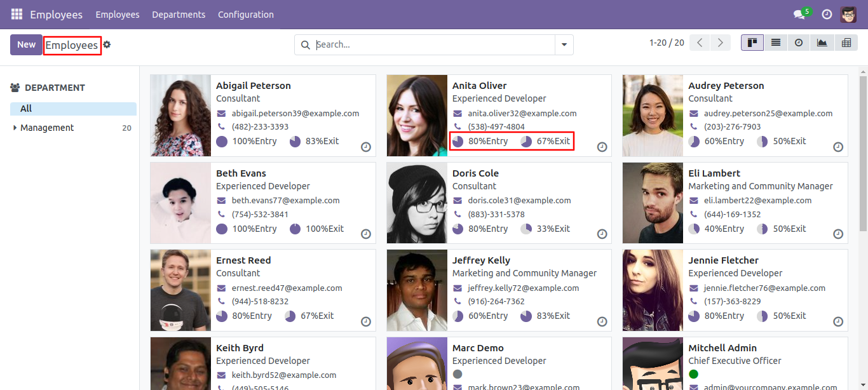This screenshot has height=390, width=868.
Task: Click Jeffrey Kelly's Marketing and Community Manager title
Action: click(x=524, y=273)
